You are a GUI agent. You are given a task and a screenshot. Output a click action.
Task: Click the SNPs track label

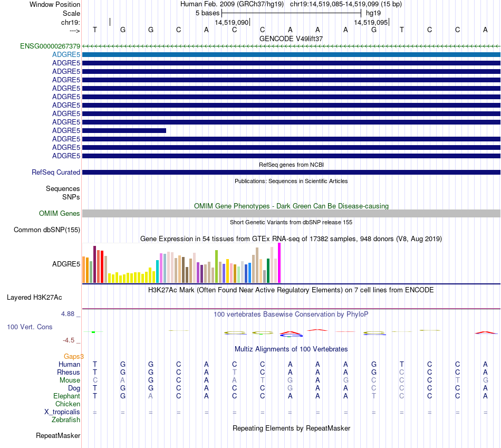click(71, 197)
